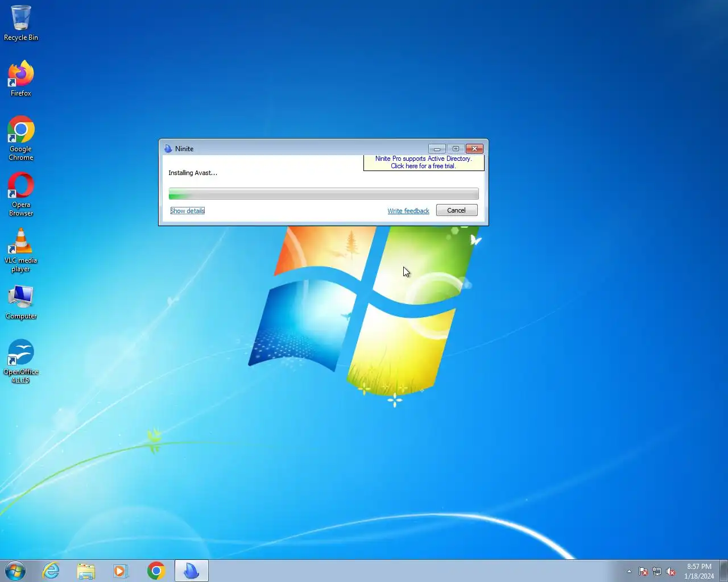Show hidden system tray icons

[x=629, y=571]
